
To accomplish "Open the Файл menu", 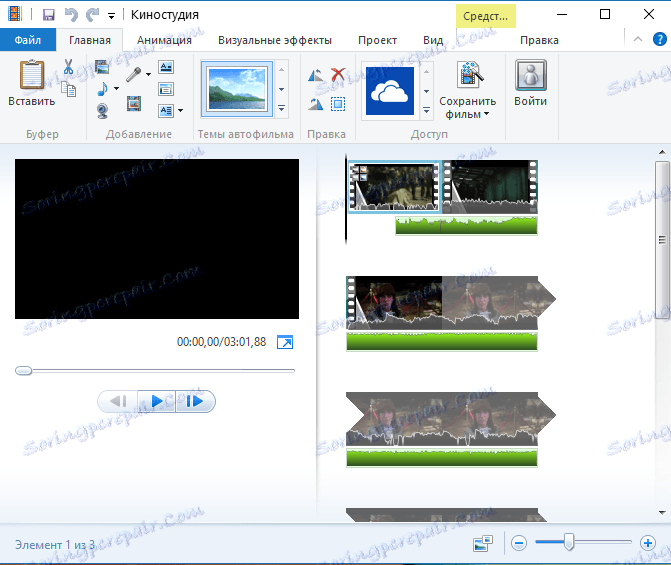I will (28, 40).
